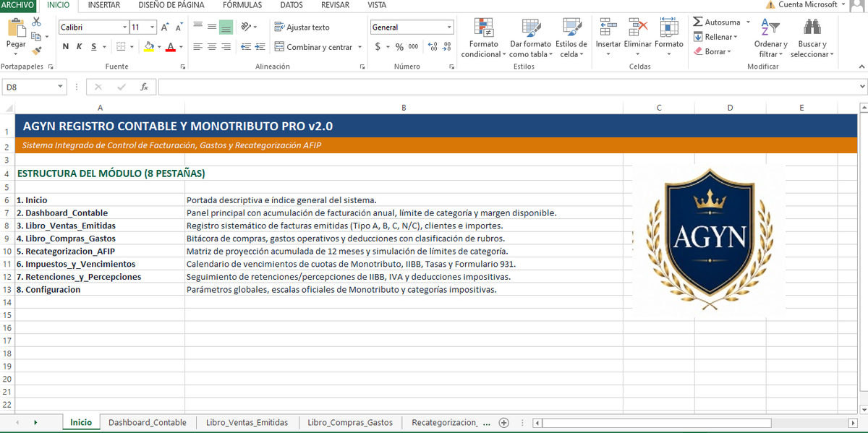Click the Formato cells icon
This screenshot has width=868, height=433.
tap(668, 27)
